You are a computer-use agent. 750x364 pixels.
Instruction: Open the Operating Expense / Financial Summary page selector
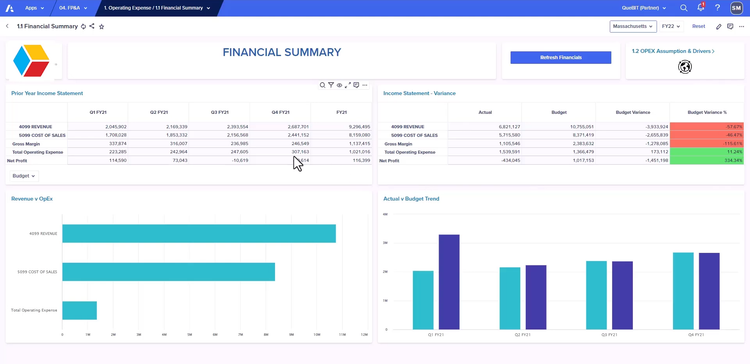(x=157, y=8)
